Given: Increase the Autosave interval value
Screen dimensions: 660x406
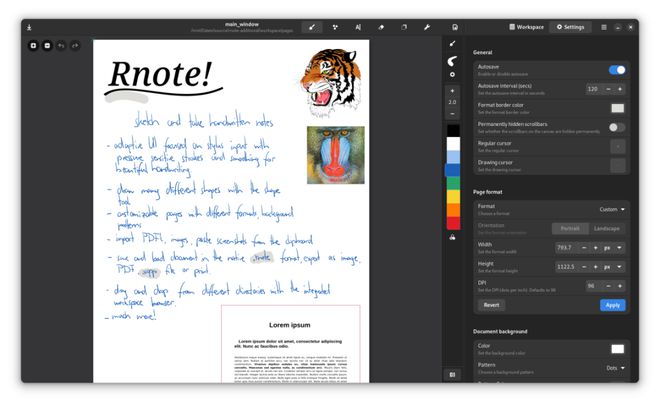Looking at the screenshot, I should tap(620, 89).
